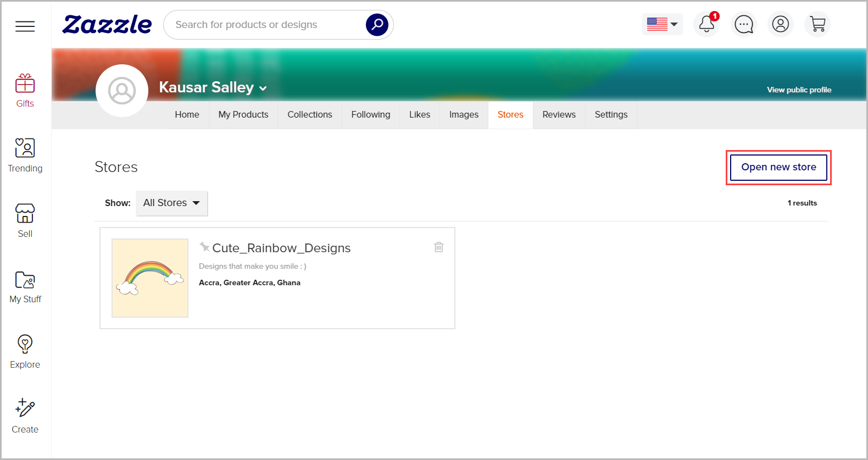Open the Create sidebar item

25,417
